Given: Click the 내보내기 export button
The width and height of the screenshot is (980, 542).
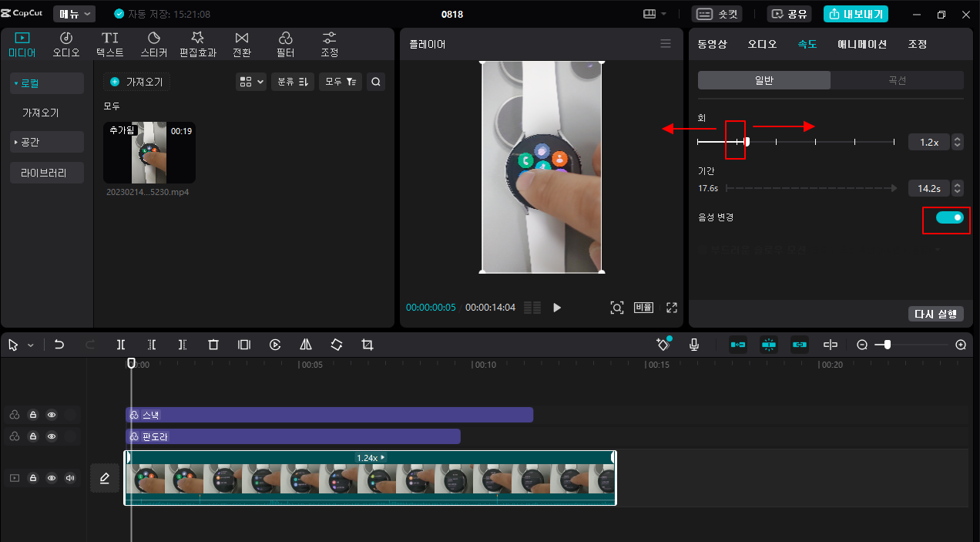Looking at the screenshot, I should tap(856, 14).
